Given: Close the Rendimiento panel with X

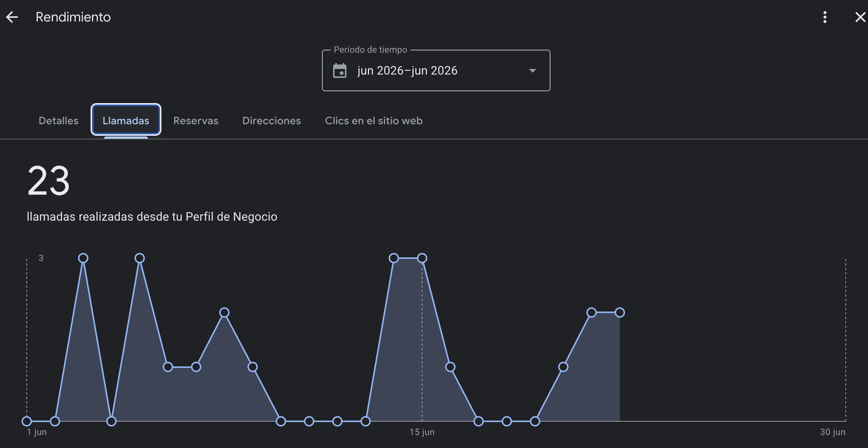Looking at the screenshot, I should pyautogui.click(x=860, y=17).
